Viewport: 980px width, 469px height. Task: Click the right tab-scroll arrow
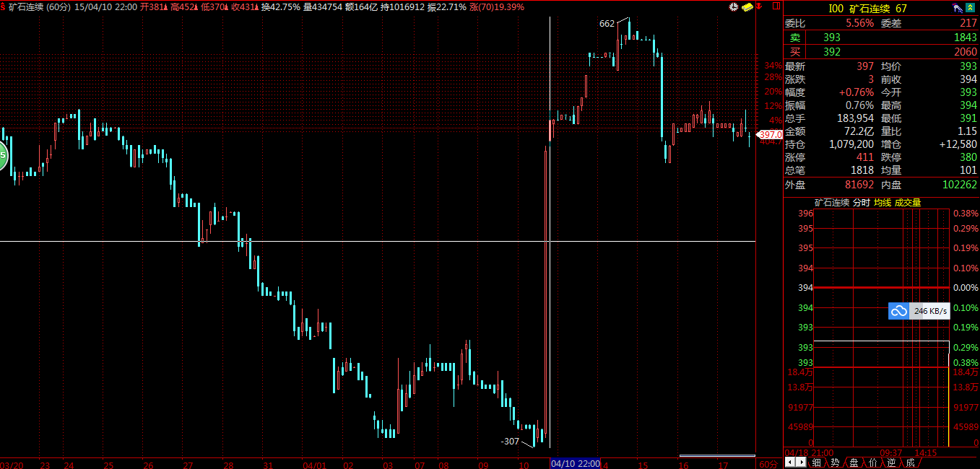(x=801, y=462)
